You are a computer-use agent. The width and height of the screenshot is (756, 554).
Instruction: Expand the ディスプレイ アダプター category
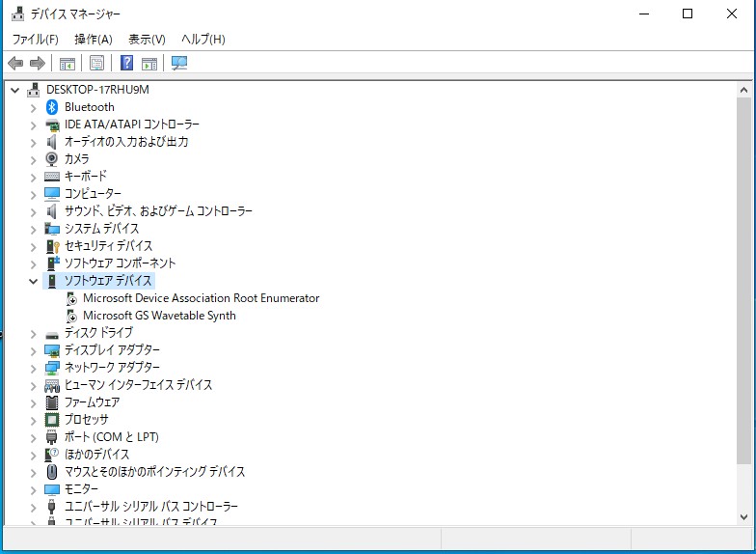[33, 350]
